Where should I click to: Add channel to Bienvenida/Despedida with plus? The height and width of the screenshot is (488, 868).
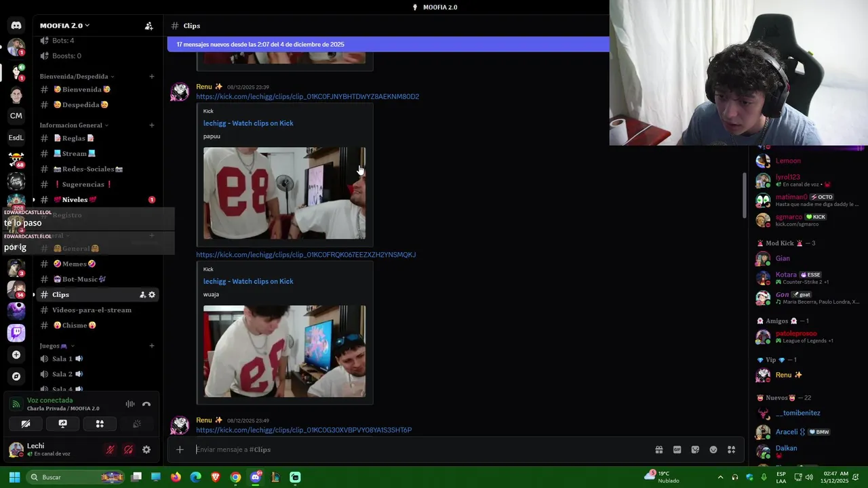pyautogui.click(x=152, y=77)
